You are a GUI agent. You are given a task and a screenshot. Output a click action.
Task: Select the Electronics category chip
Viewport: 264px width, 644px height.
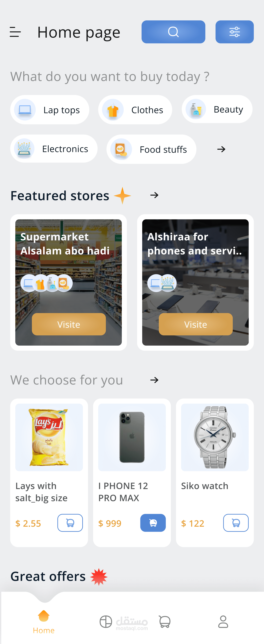[x=54, y=149]
